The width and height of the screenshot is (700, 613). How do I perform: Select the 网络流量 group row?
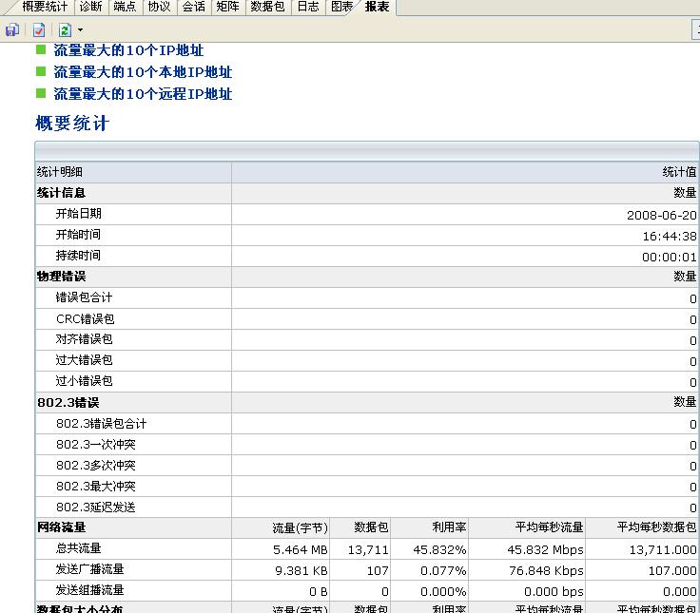point(366,527)
